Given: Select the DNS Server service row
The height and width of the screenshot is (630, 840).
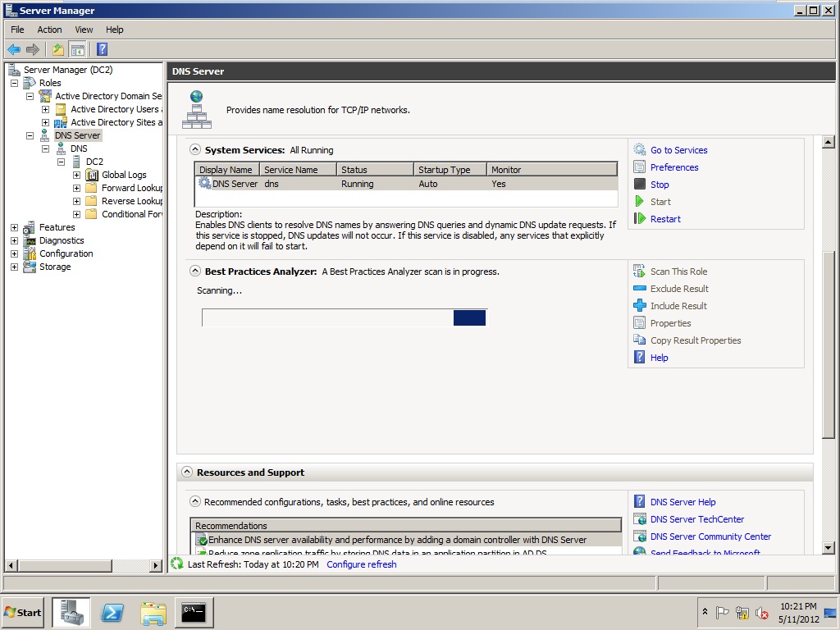Looking at the screenshot, I should [x=406, y=184].
